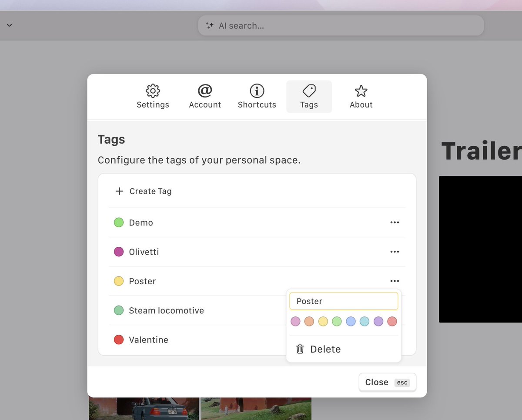Click the Delete trash icon
522x420 pixels.
tap(300, 349)
